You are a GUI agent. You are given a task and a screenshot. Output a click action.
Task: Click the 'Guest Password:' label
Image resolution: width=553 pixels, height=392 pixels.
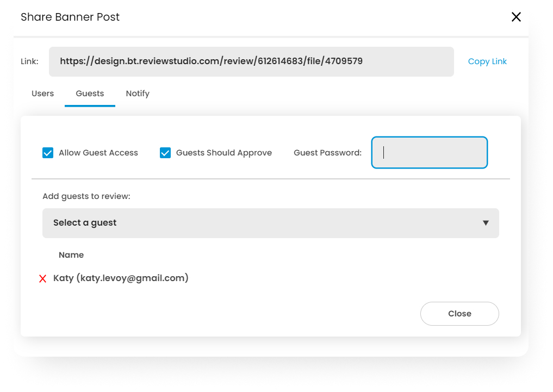point(327,153)
